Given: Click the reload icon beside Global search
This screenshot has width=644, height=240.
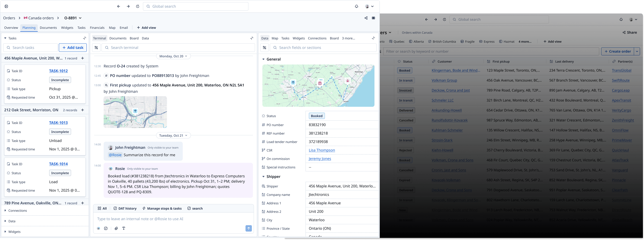Looking at the screenshot, I should click(137, 6).
